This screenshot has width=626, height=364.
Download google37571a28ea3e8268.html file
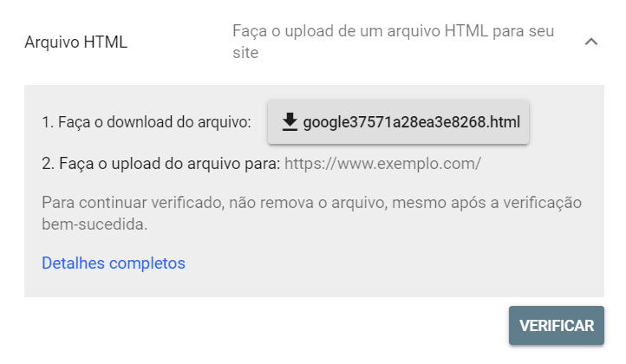(x=399, y=122)
